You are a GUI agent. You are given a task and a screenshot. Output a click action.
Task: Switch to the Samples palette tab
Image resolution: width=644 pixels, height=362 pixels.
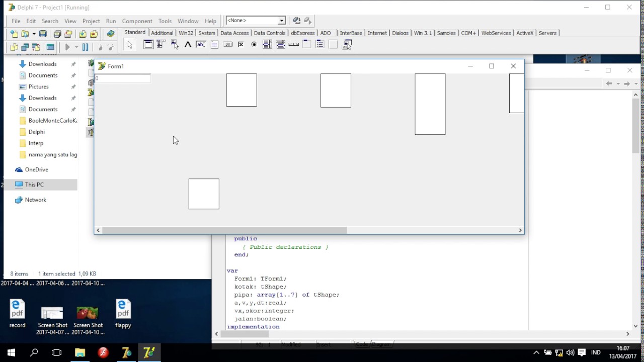[x=446, y=33]
